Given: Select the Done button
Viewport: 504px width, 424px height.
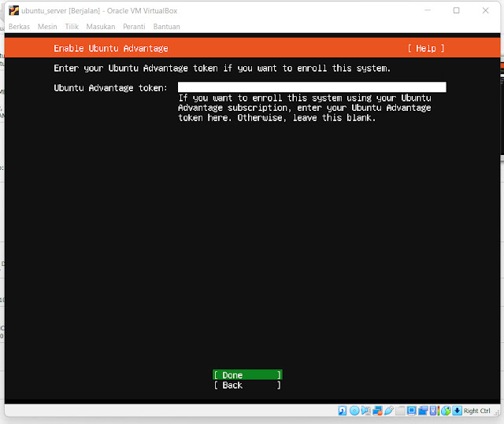Looking at the screenshot, I should [247, 375].
